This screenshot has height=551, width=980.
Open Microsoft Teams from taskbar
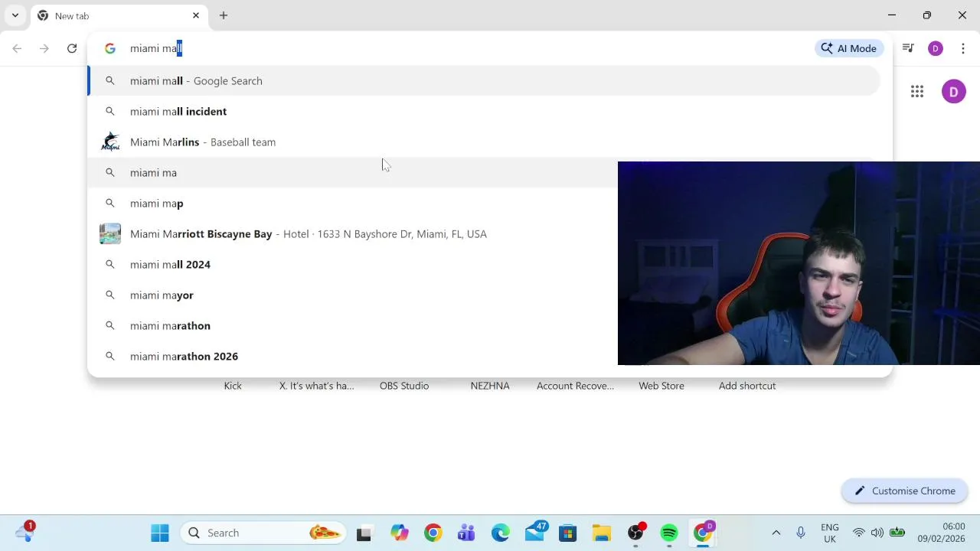pos(466,533)
